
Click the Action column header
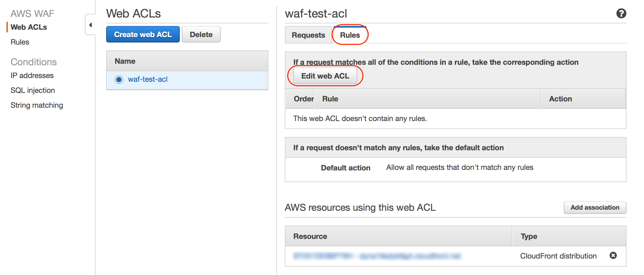pyautogui.click(x=560, y=98)
